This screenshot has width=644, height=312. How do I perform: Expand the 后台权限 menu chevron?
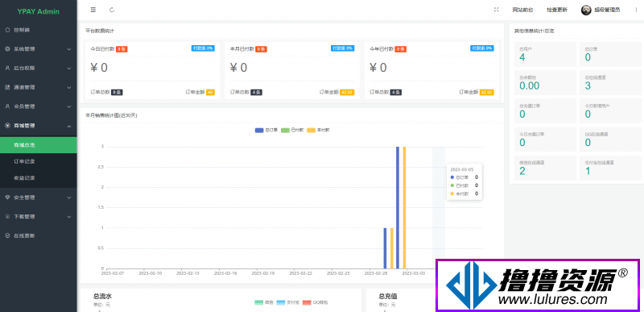click(x=69, y=69)
